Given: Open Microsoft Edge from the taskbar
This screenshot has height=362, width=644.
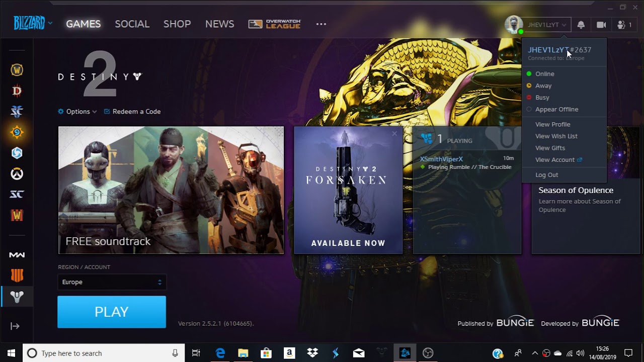Looking at the screenshot, I should click(x=220, y=353).
